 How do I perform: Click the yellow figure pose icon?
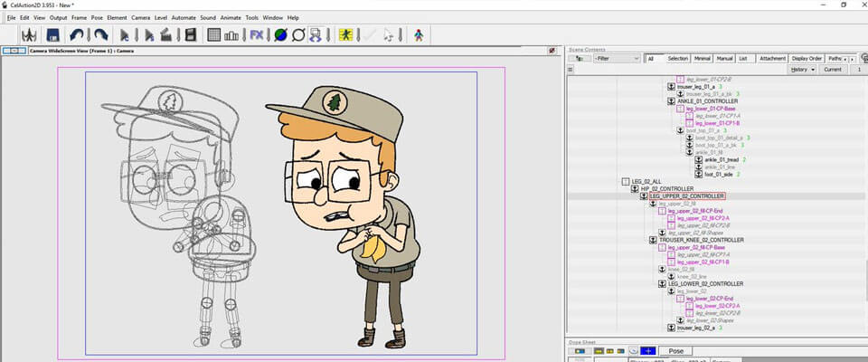point(345,35)
